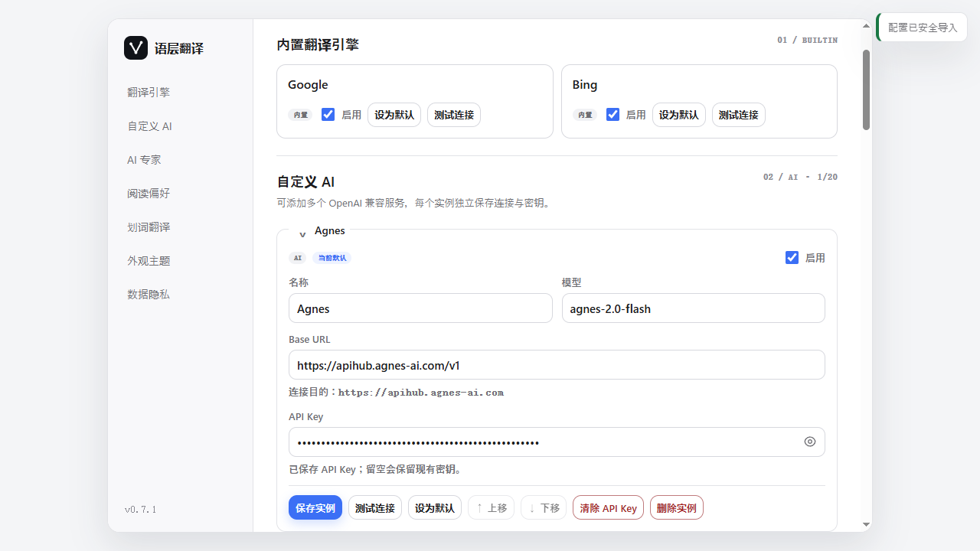Image resolution: width=980 pixels, height=551 pixels.
Task: Click Agnes 测试连接 button
Action: 375,507
